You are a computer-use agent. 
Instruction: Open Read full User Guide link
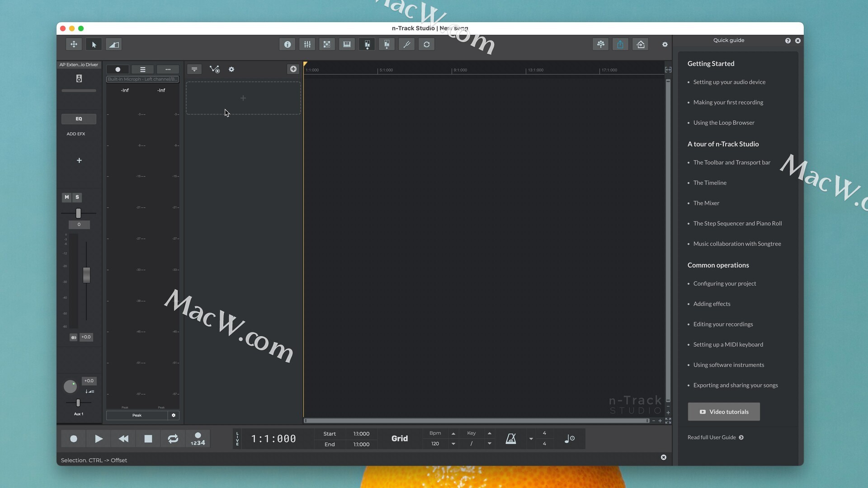tap(716, 437)
